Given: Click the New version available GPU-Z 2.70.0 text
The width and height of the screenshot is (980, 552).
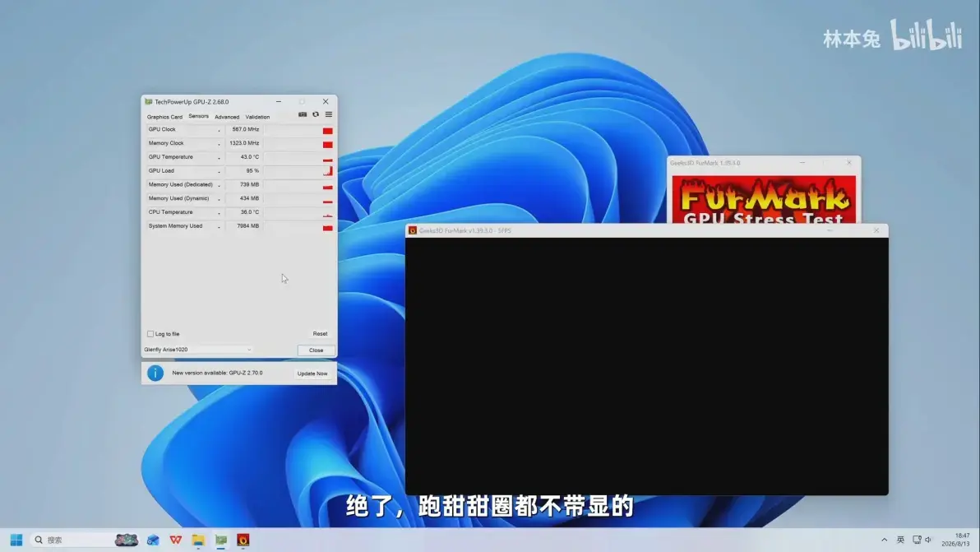Looking at the screenshot, I should coord(218,373).
